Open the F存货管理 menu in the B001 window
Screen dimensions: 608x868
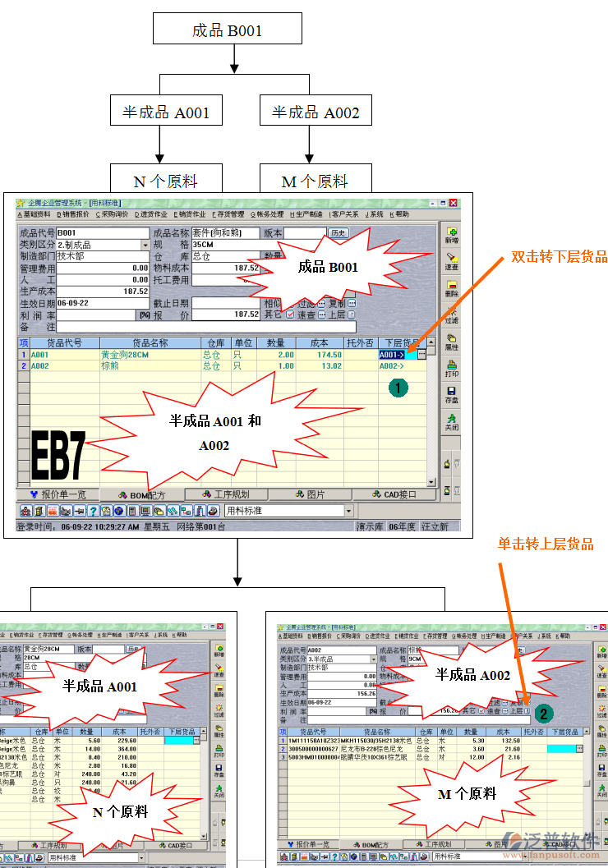(228, 214)
